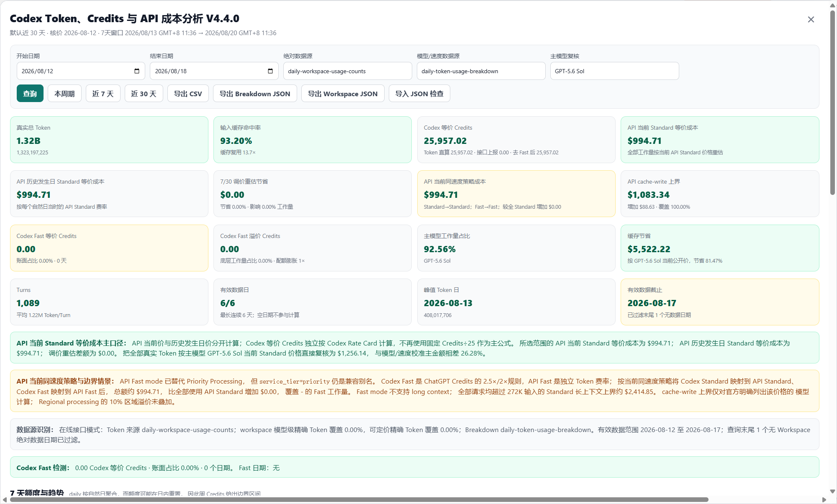Click the 主模型工作量占比 value 92.56%
This screenshot has width=837, height=504.
pos(439,249)
